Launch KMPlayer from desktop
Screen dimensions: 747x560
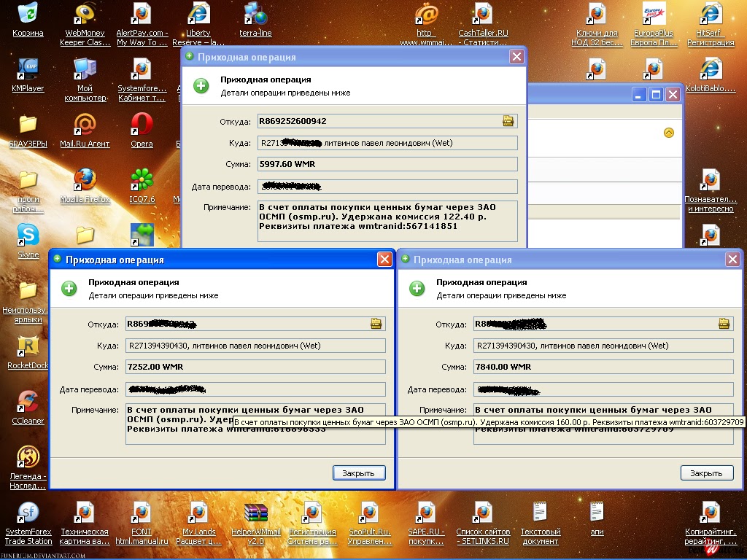click(x=28, y=75)
